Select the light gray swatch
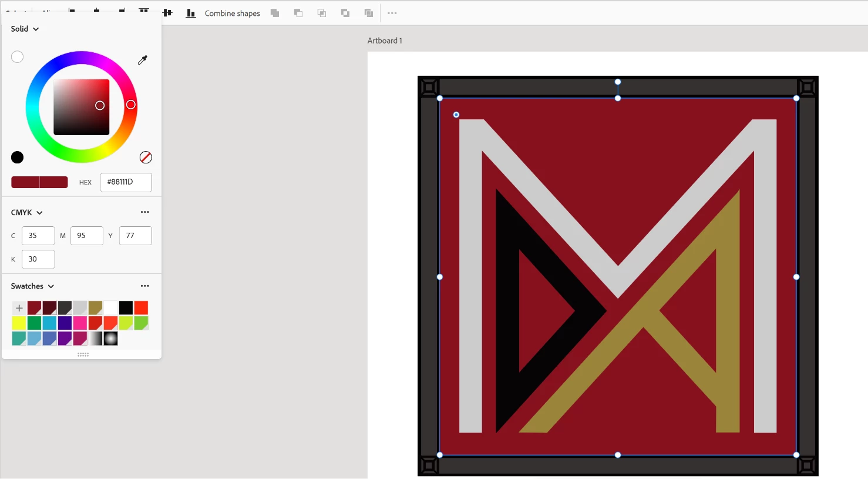This screenshot has height=479, width=868. point(80,308)
